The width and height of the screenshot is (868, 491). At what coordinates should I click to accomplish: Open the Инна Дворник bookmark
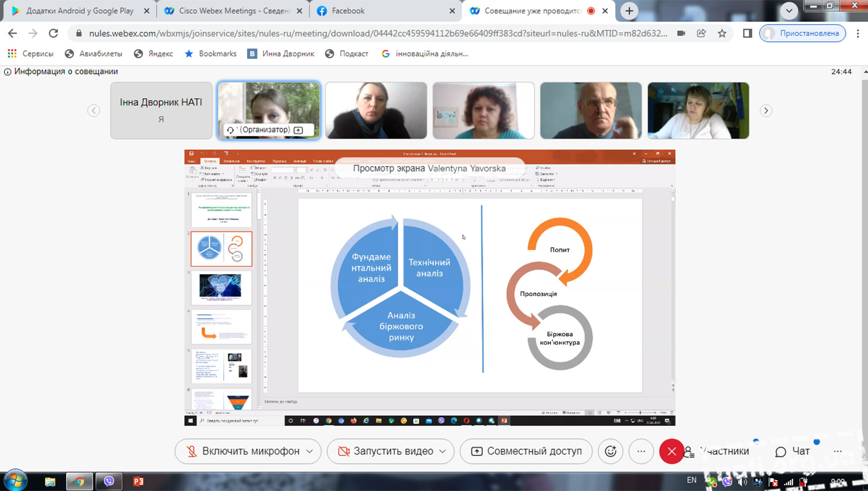click(x=281, y=53)
